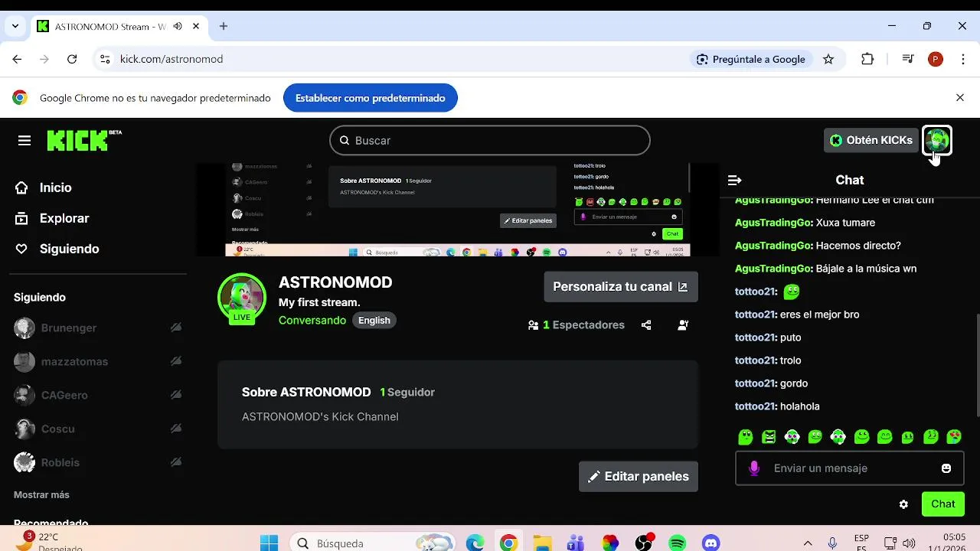Open the emote picker smiley in message box

coord(946,468)
